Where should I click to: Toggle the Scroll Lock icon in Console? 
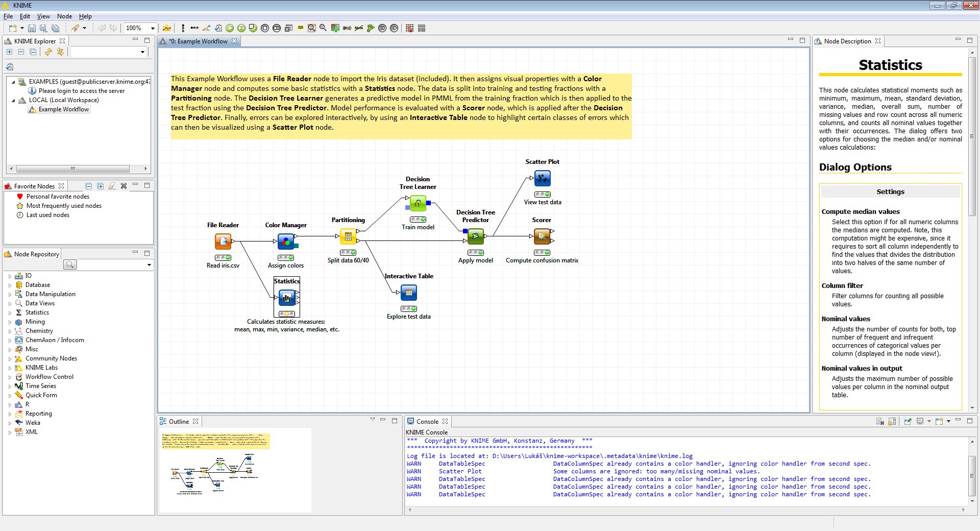click(x=892, y=421)
